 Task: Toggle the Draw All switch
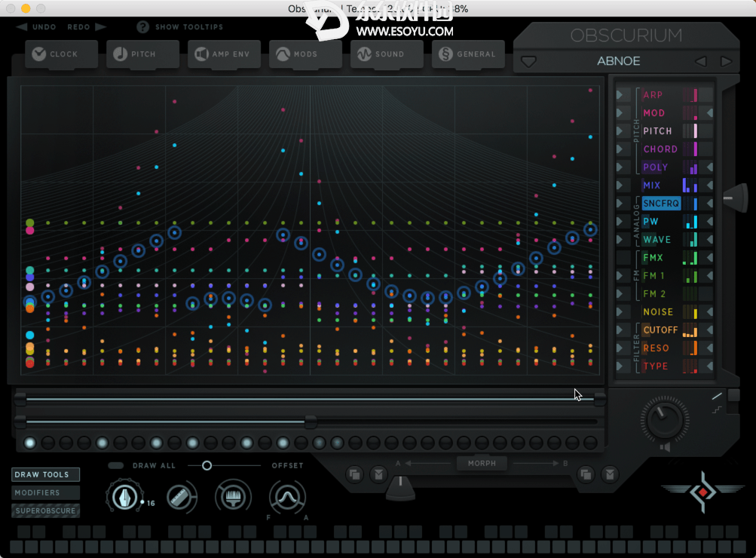116,465
